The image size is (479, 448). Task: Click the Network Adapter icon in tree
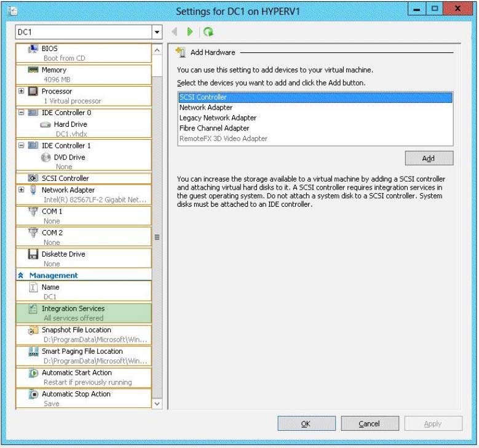click(x=33, y=190)
